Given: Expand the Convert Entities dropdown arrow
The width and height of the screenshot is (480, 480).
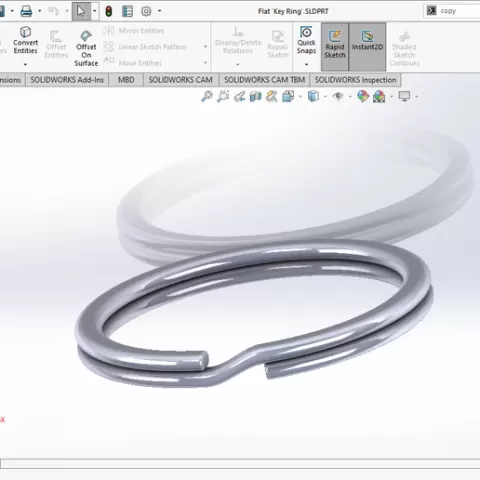Looking at the screenshot, I should coord(25,64).
